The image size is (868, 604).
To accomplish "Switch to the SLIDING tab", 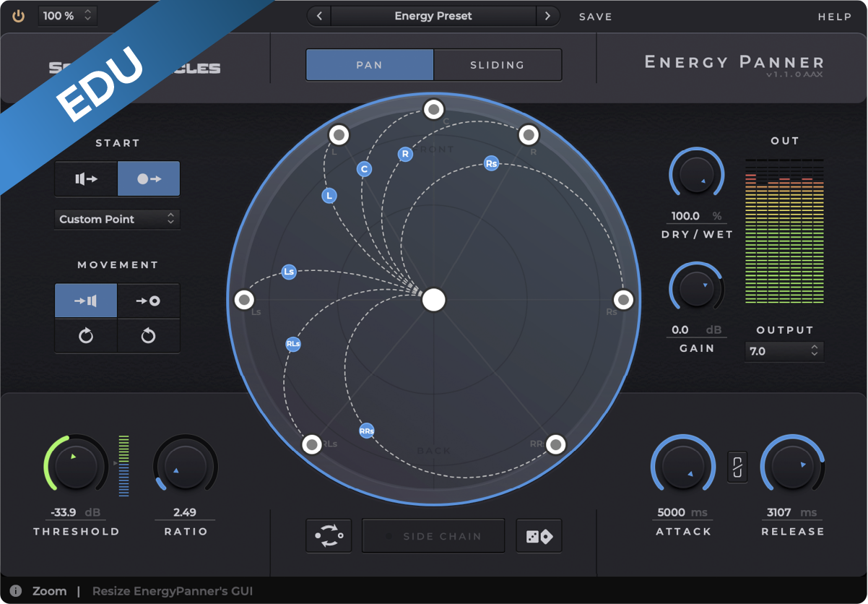I will coord(498,65).
